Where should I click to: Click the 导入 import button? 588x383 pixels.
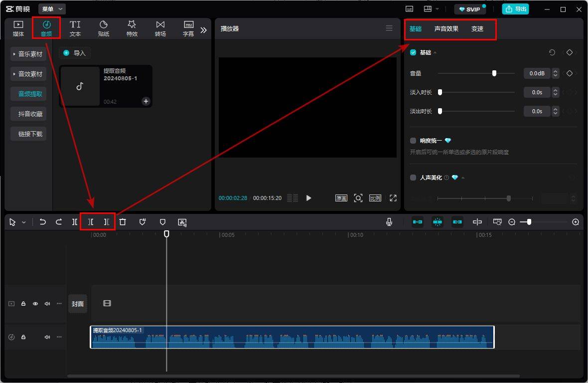pos(75,53)
